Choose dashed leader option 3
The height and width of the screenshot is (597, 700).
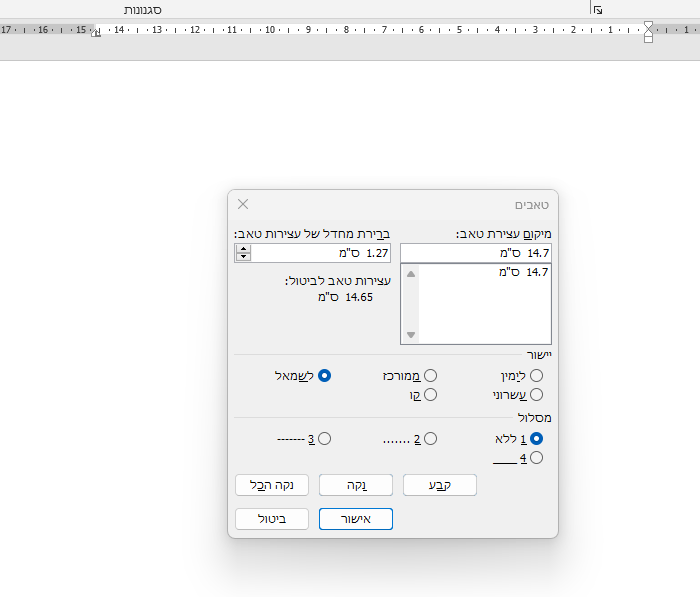324,438
